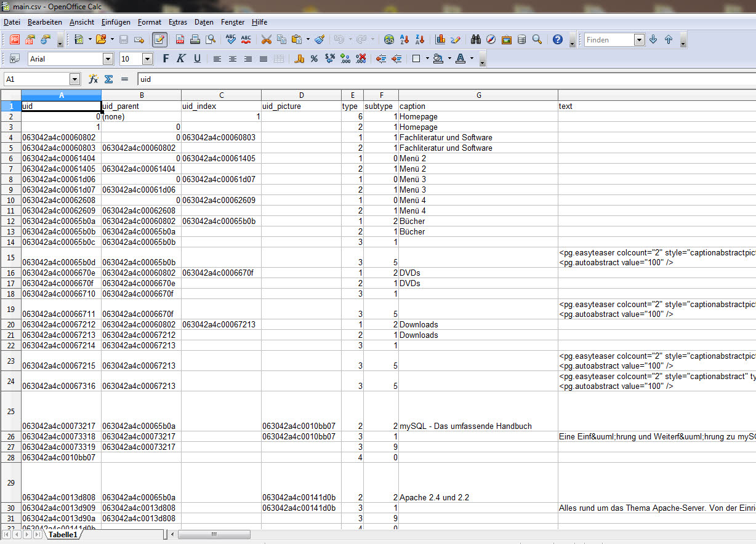
Task: Center cell content horizontally
Action: (233, 58)
